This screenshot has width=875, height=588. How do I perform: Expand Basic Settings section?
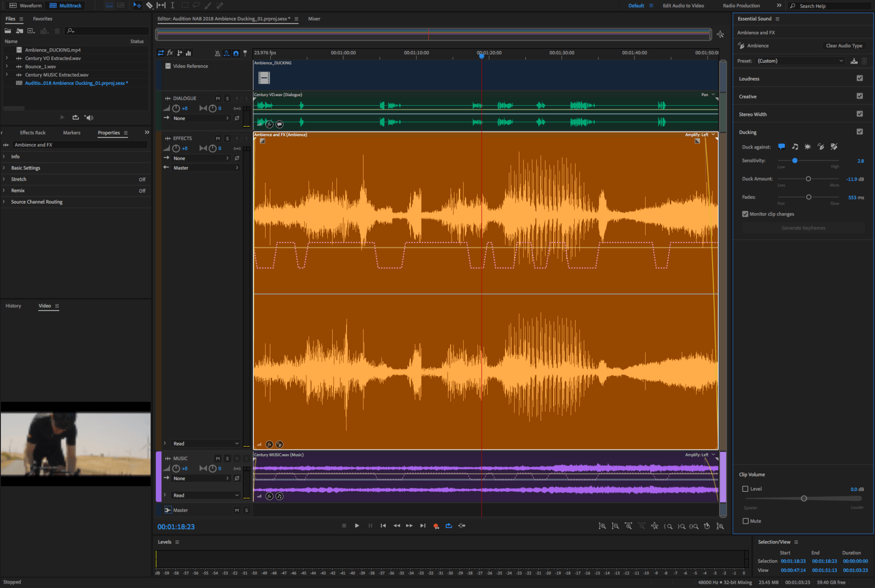click(x=4, y=168)
